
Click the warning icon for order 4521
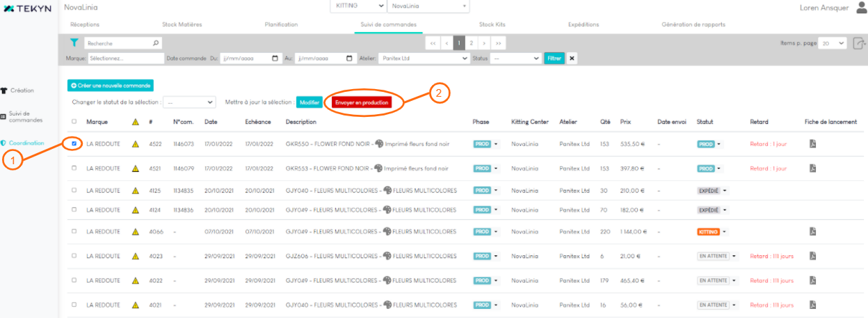click(136, 168)
